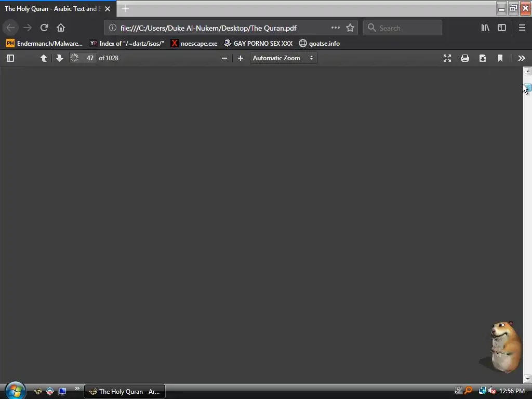Click the scrollbar thumb

[x=527, y=88]
